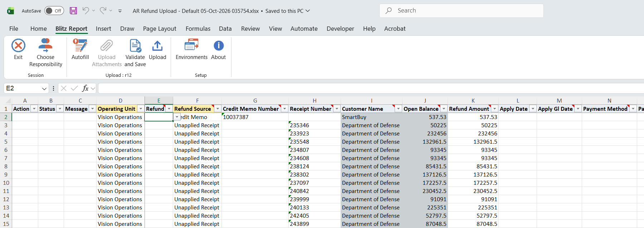644x228 pixels.
Task: Open the Automate tab
Action: [x=304, y=29]
